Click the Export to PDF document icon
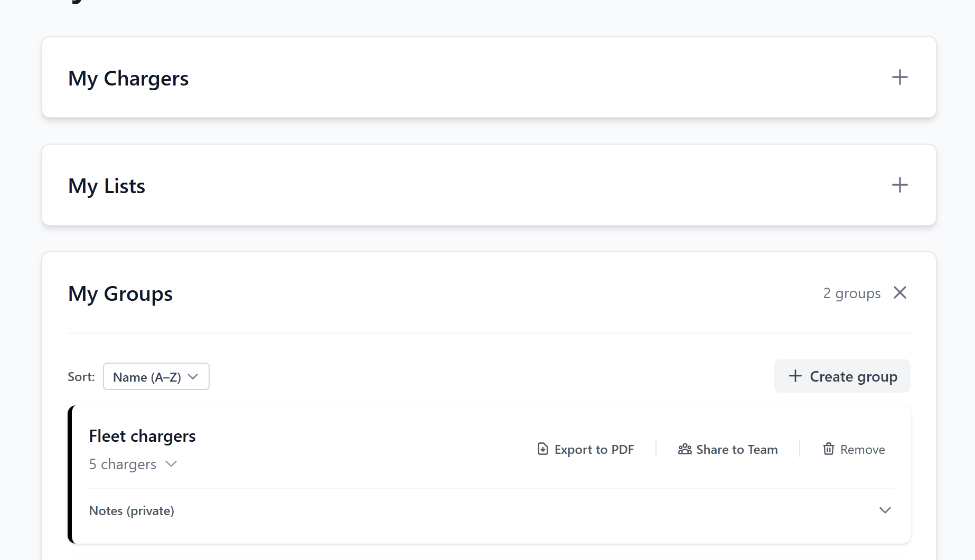Image resolution: width=975 pixels, height=560 pixels. coord(542,449)
